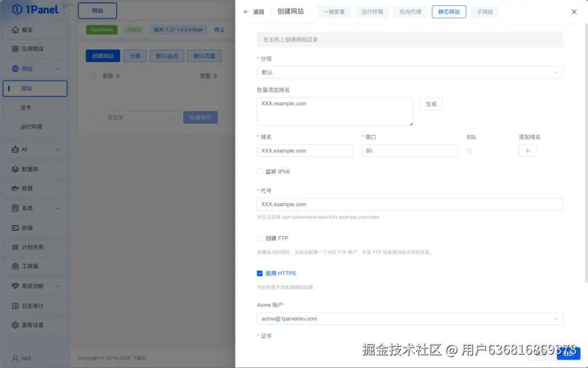Select all rows checkbox beside 名称
Image resolution: width=588 pixels, height=368 pixels.
[x=93, y=76]
